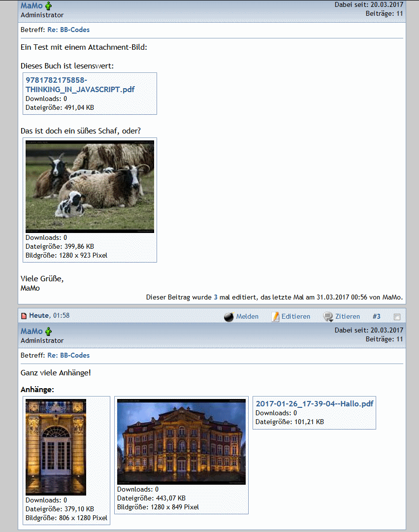Viewport: 419px width, 532px height.
Task: Click the Zitieren text link
Action: point(348,317)
